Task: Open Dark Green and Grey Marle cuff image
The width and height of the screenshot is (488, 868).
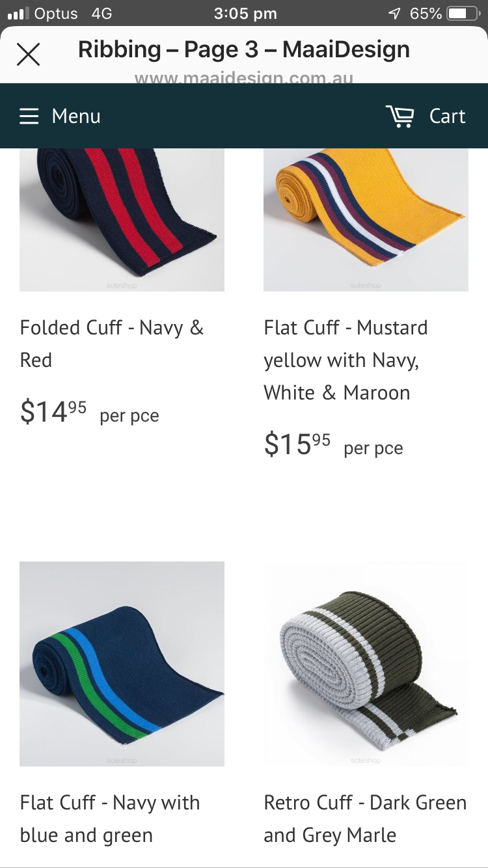Action: (x=366, y=664)
